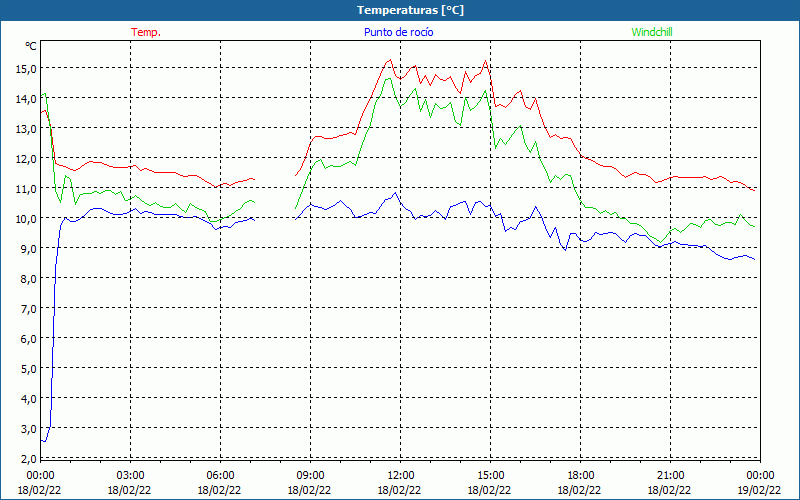Click the 10,0 y-axis value

[x=26, y=219]
